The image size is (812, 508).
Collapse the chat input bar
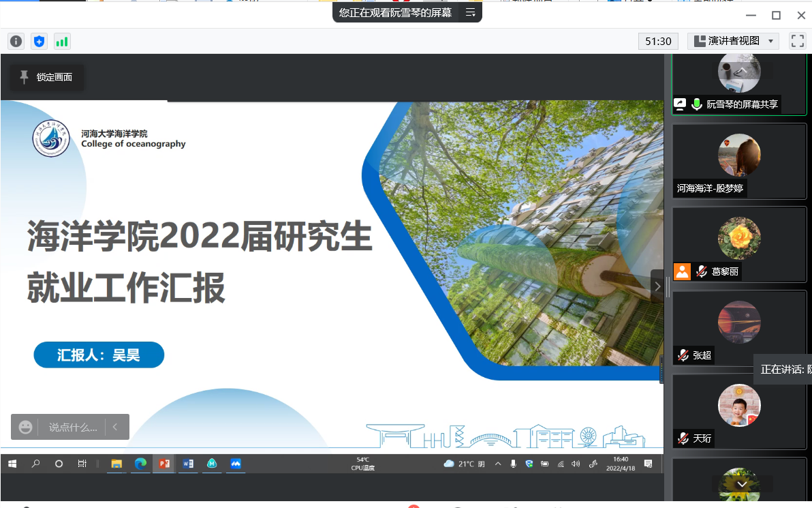pos(115,427)
